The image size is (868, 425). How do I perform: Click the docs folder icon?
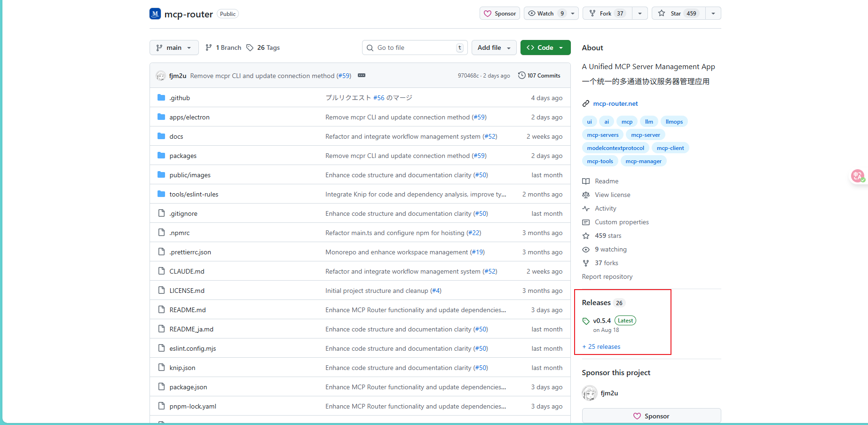tap(161, 136)
